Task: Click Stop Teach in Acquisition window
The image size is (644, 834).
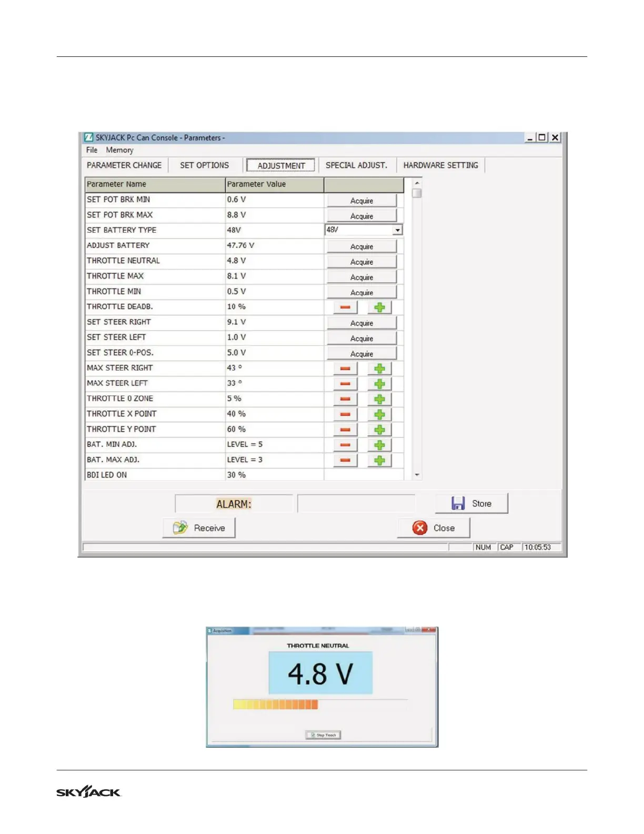Action: click(323, 735)
